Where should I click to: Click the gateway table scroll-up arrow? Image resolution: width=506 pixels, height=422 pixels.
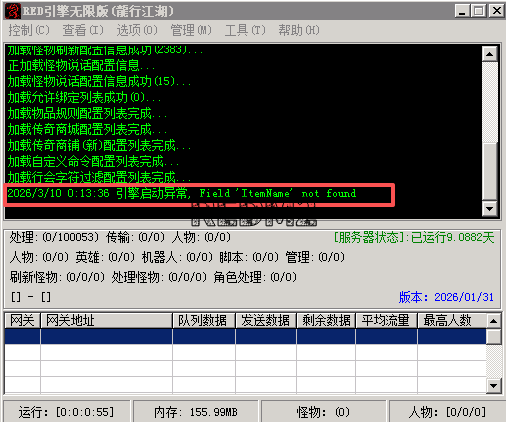click(493, 321)
